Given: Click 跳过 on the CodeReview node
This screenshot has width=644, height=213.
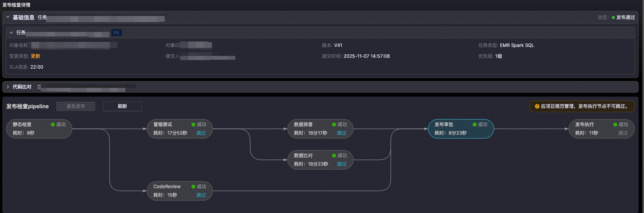Looking at the screenshot, I should (201, 195).
